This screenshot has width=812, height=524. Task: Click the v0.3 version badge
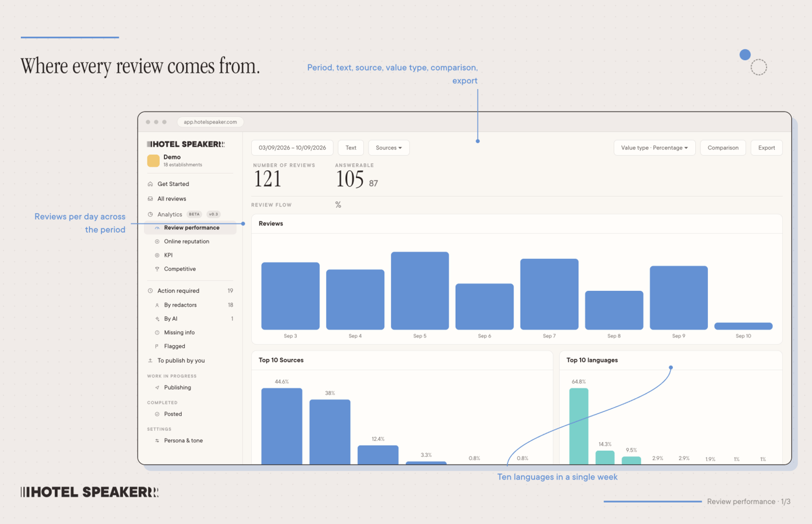[213, 214]
